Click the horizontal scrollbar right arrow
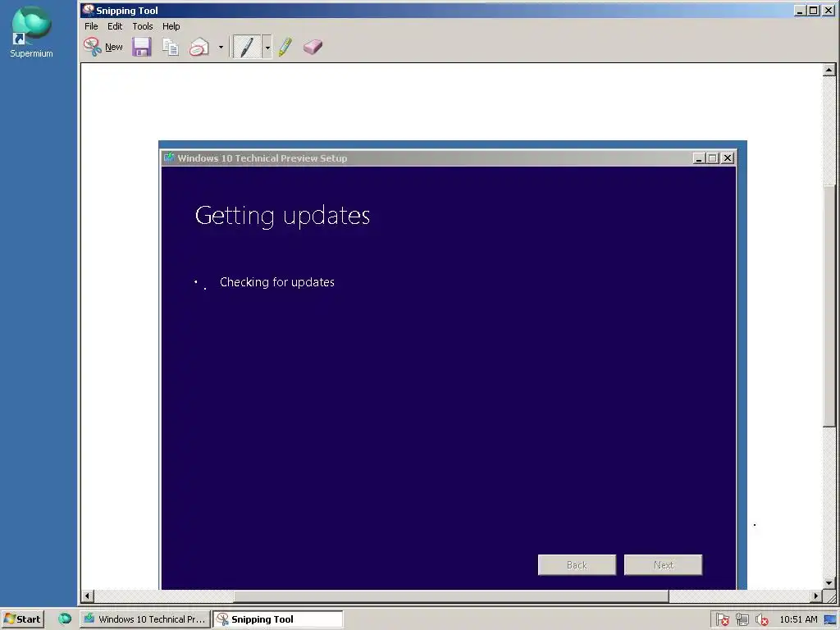This screenshot has height=630, width=840. [x=815, y=596]
